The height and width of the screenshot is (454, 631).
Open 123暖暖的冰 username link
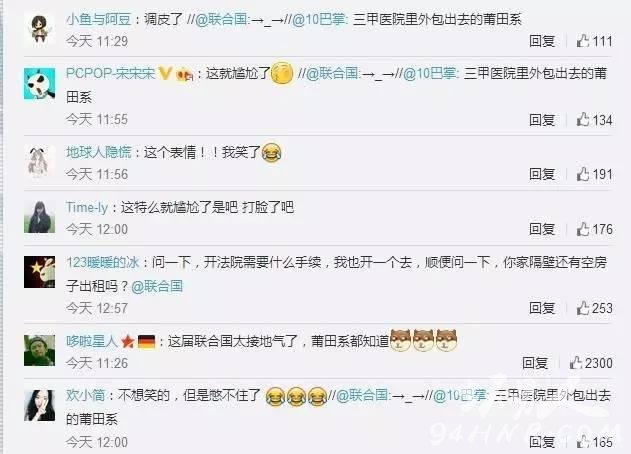103,262
